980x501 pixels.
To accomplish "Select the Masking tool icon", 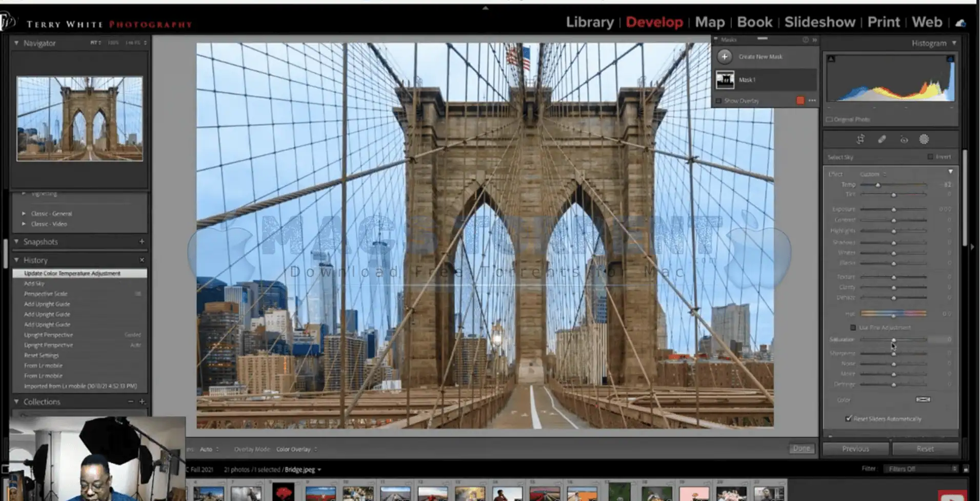I will 924,139.
